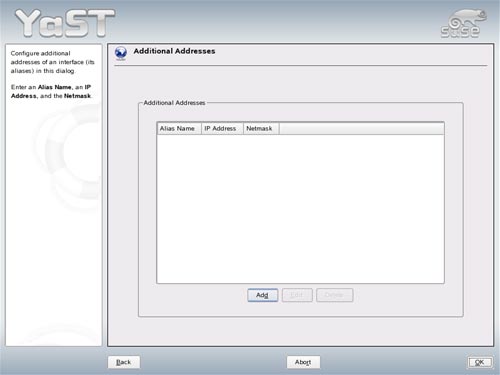Image resolution: width=500 pixels, height=375 pixels.
Task: Click the YaST logo
Action: [x=65, y=23]
